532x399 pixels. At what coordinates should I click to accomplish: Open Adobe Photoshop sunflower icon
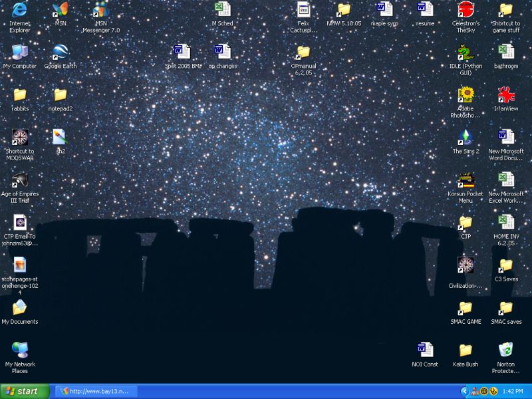click(x=465, y=95)
